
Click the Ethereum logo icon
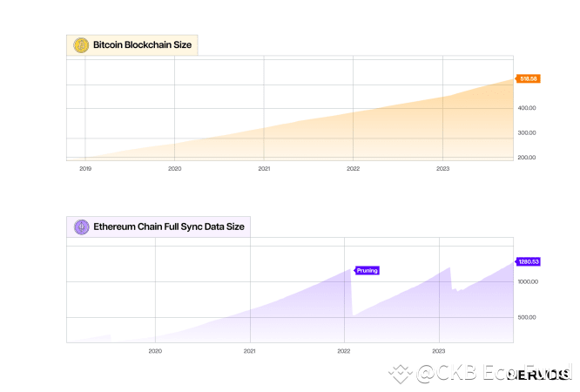pyautogui.click(x=81, y=226)
